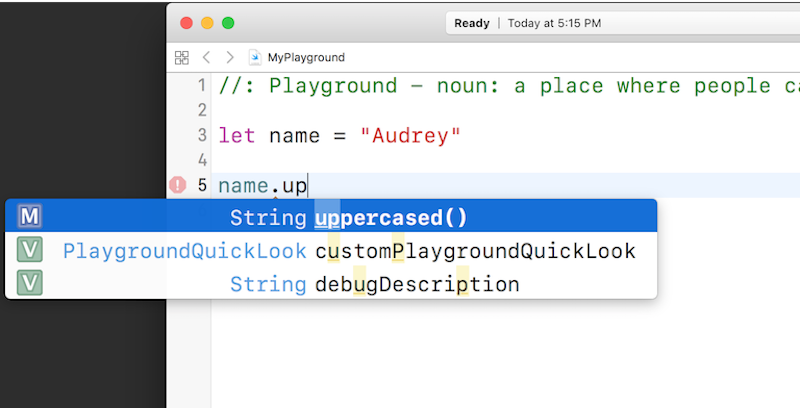Select the uppercased() completion

pos(331,216)
